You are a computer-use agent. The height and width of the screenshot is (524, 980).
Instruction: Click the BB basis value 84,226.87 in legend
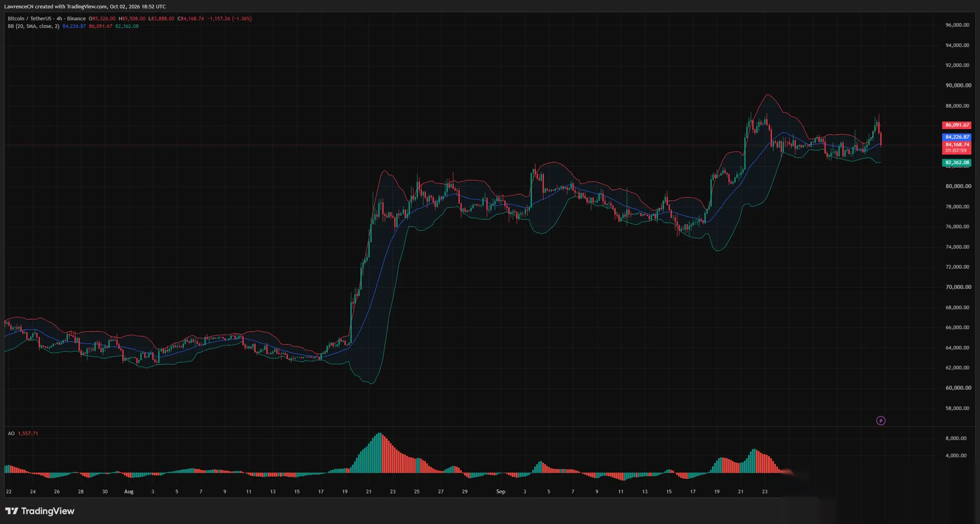(74, 26)
